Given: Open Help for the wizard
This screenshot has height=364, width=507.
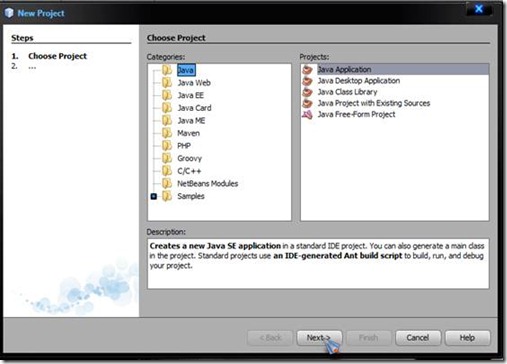Looking at the screenshot, I should click(467, 338).
